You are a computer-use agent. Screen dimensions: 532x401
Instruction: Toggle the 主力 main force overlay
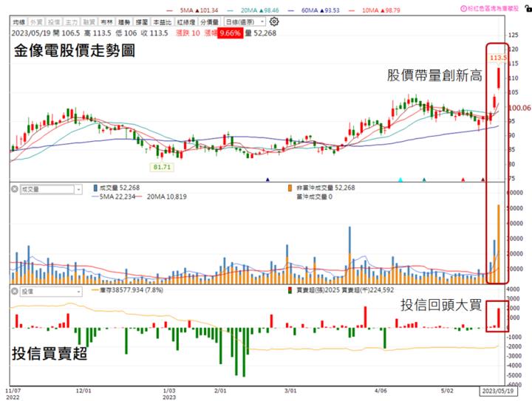coord(71,22)
